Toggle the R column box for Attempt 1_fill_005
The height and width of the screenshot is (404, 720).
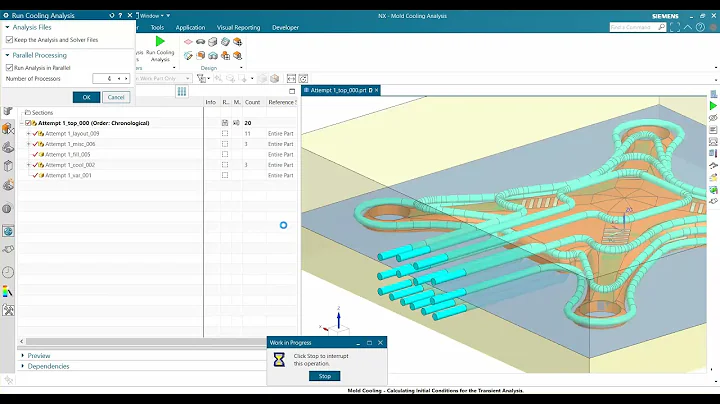tap(225, 154)
